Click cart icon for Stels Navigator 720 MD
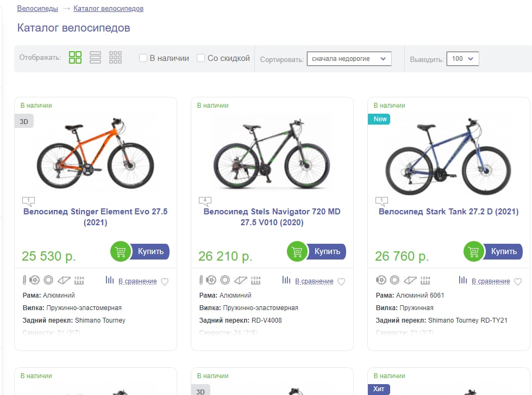This screenshot has width=532, height=395. pyautogui.click(x=297, y=251)
